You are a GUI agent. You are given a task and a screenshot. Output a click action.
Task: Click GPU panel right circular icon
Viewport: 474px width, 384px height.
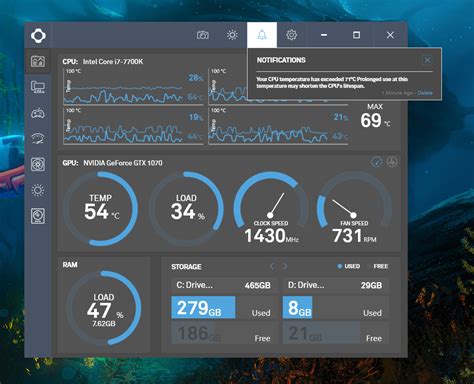[392, 162]
